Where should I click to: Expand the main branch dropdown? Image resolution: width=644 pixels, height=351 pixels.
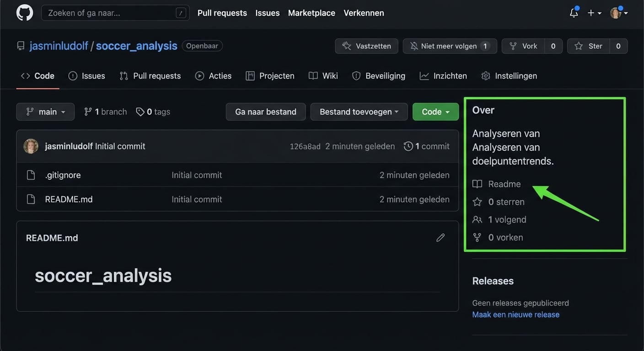click(x=45, y=112)
